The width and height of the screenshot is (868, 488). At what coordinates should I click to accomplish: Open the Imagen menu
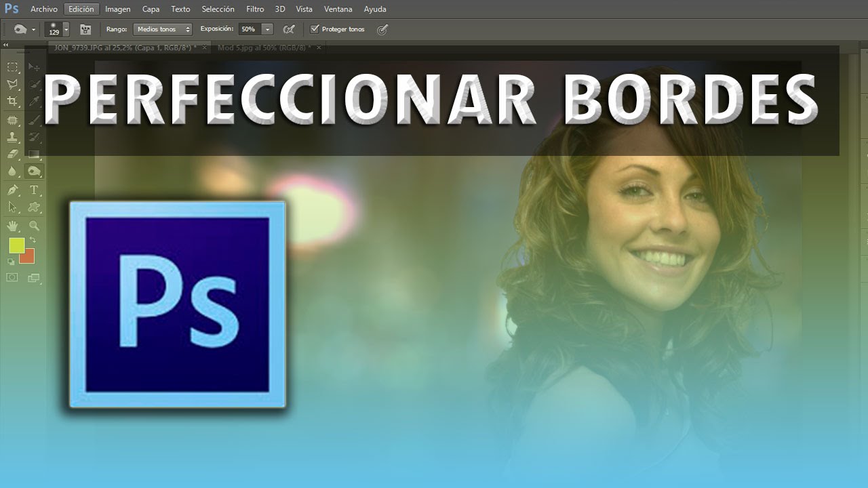[118, 9]
